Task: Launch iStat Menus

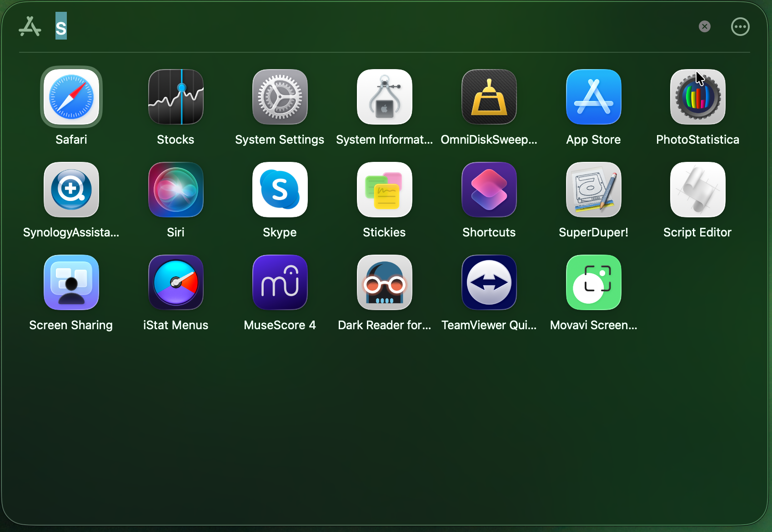Action: 176,282
